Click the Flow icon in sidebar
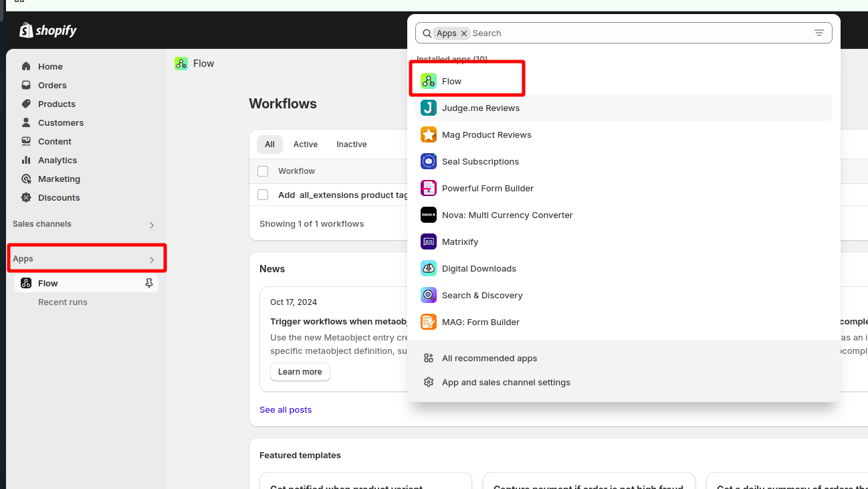The width and height of the screenshot is (868, 489). [26, 283]
